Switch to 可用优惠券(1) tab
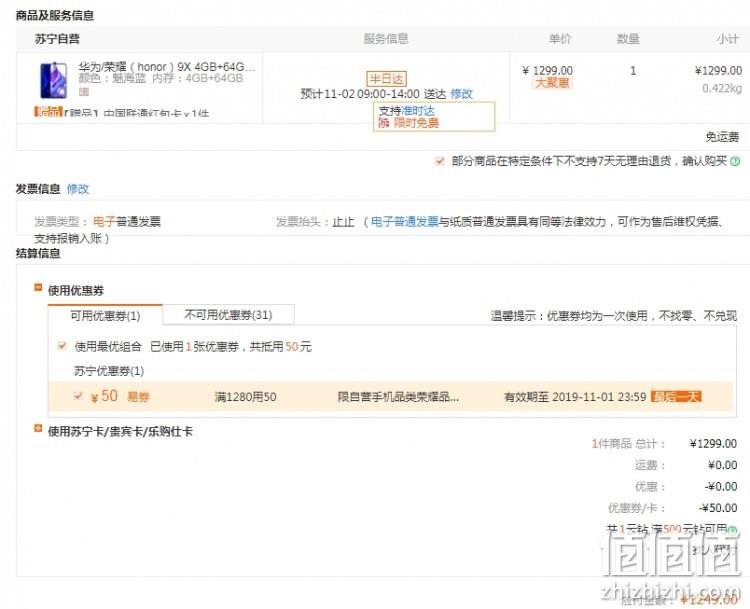Screen dimensions: 750x609 pyautogui.click(x=105, y=315)
